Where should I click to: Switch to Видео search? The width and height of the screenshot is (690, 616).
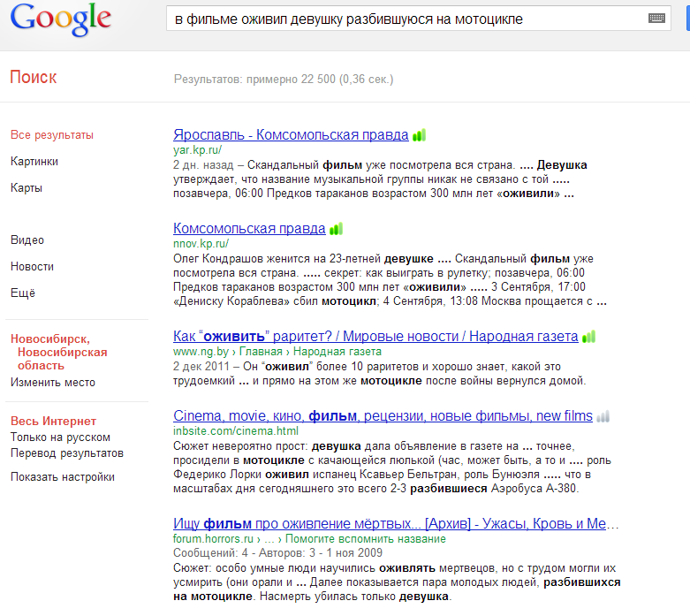[27, 240]
